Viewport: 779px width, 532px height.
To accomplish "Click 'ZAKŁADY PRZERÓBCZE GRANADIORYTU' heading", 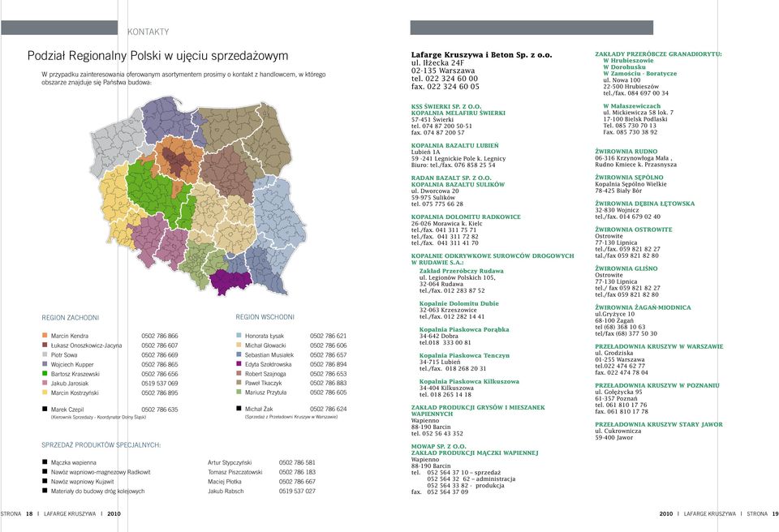I will (x=658, y=54).
